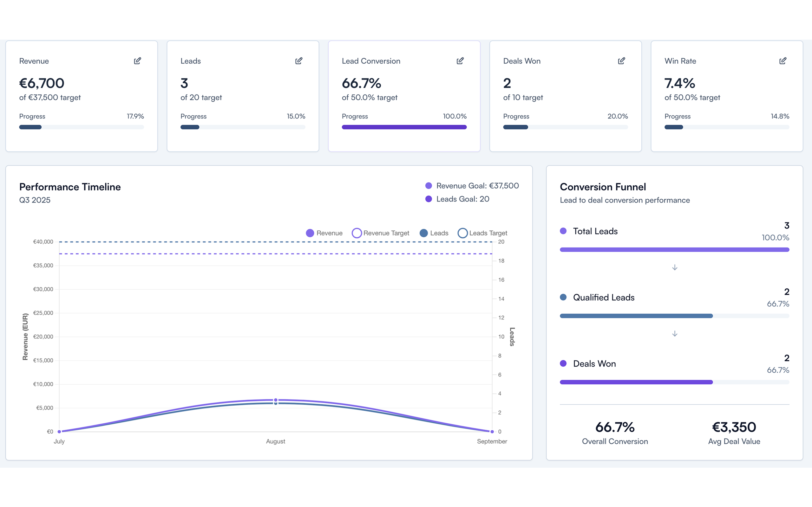Toggle Leads Target legend entry
This screenshot has height=507, width=812.
482,233
